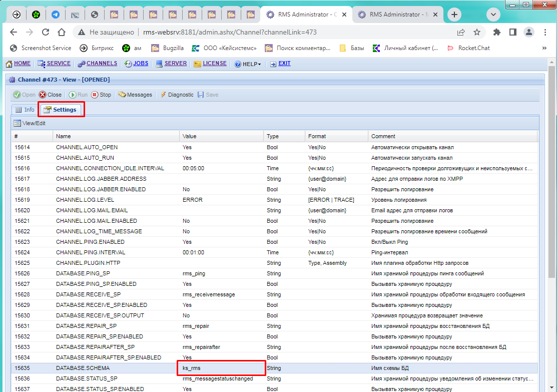Viewport: 557px width, 392px height.
Task: Reload the current page
Action: (x=46, y=32)
